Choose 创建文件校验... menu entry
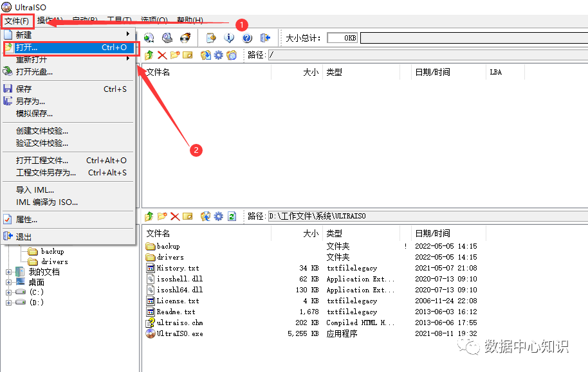588x372 pixels. click(68, 130)
